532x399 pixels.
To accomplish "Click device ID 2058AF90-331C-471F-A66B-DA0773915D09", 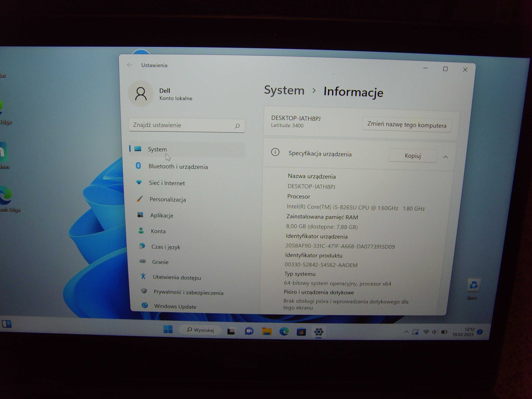I will [x=340, y=246].
